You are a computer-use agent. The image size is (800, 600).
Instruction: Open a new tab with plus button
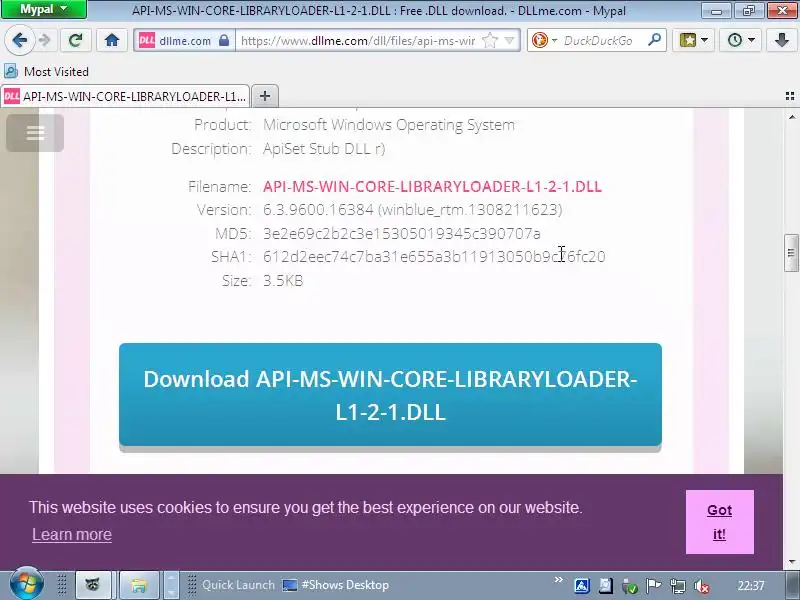(265, 96)
